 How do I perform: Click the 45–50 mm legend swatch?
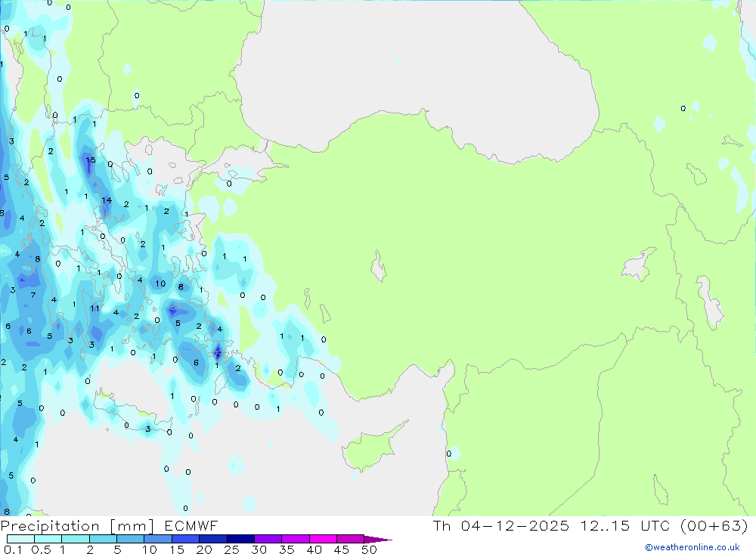(x=351, y=539)
